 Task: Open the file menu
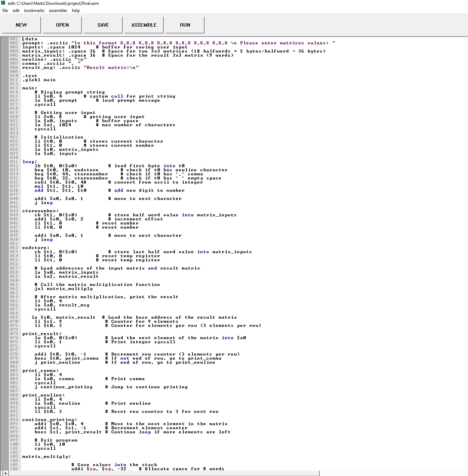(5, 11)
